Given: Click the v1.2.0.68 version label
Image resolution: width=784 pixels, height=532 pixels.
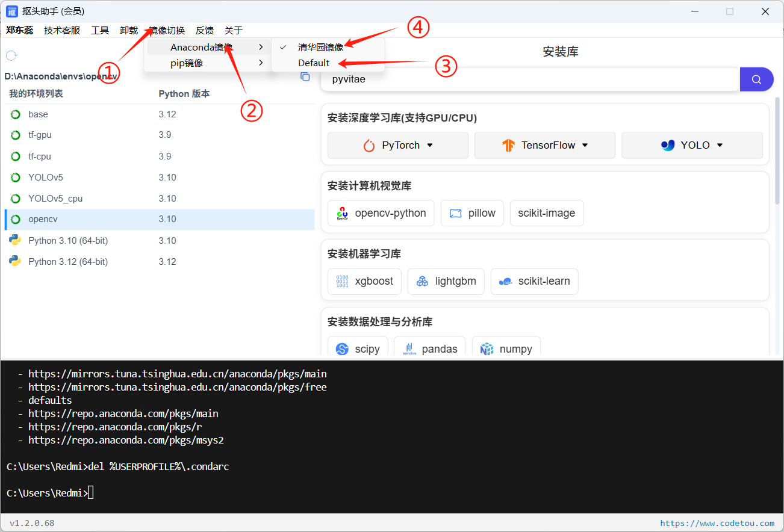Looking at the screenshot, I should [32, 523].
